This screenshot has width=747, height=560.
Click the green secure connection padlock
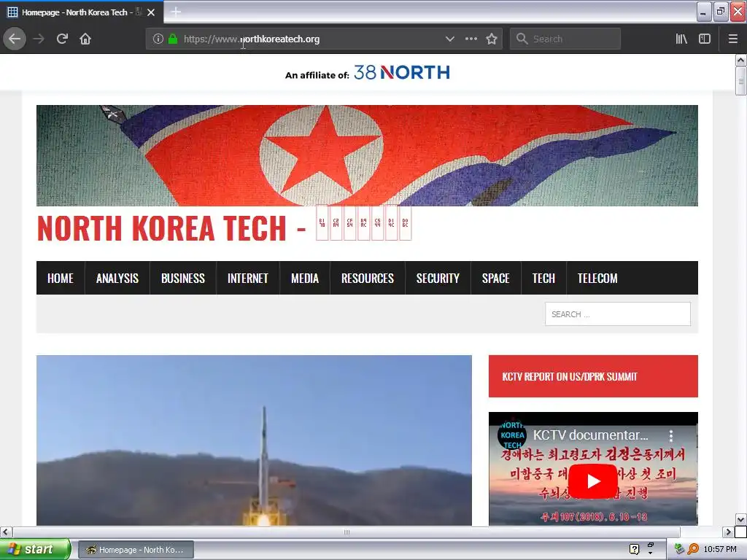coord(173,39)
